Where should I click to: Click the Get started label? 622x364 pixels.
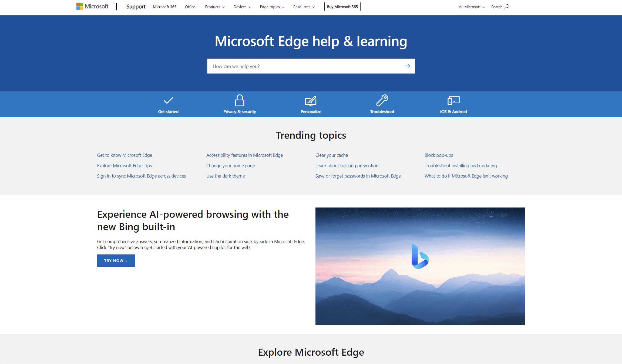pyautogui.click(x=168, y=112)
